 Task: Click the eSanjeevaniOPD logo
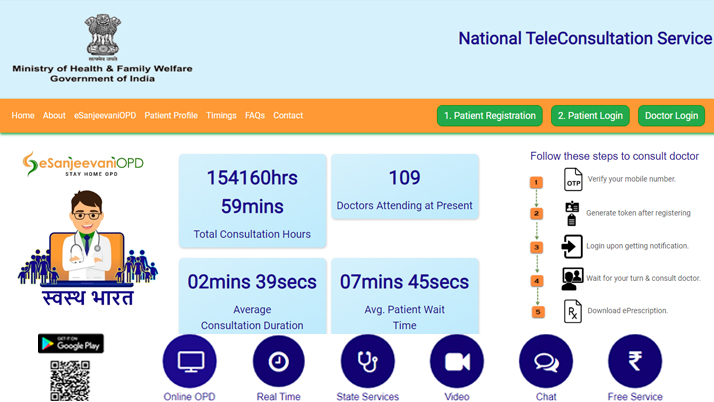(x=83, y=164)
